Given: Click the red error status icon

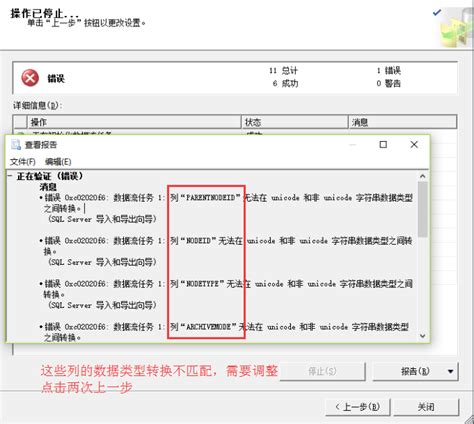Looking at the screenshot, I should tap(30, 78).
